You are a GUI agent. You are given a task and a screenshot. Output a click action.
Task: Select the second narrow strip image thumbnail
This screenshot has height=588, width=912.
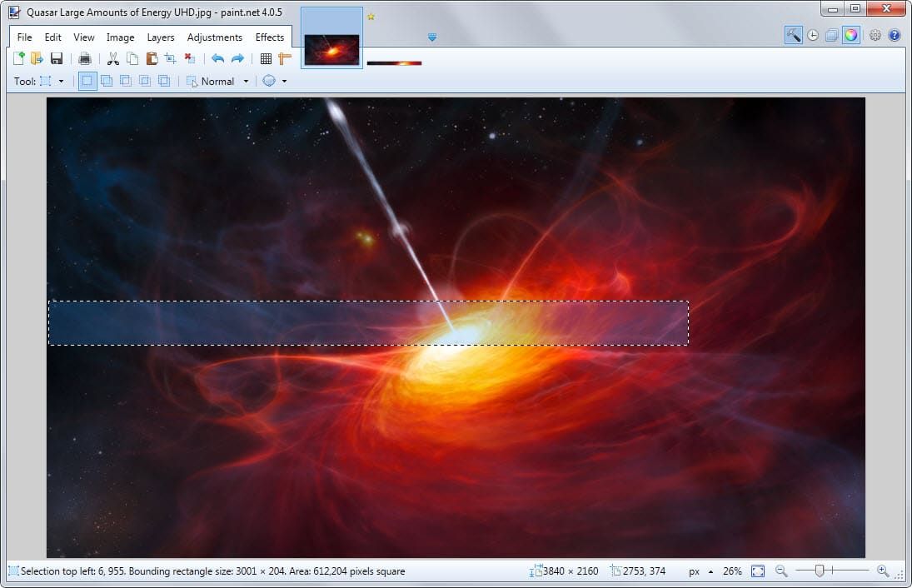pyautogui.click(x=394, y=62)
